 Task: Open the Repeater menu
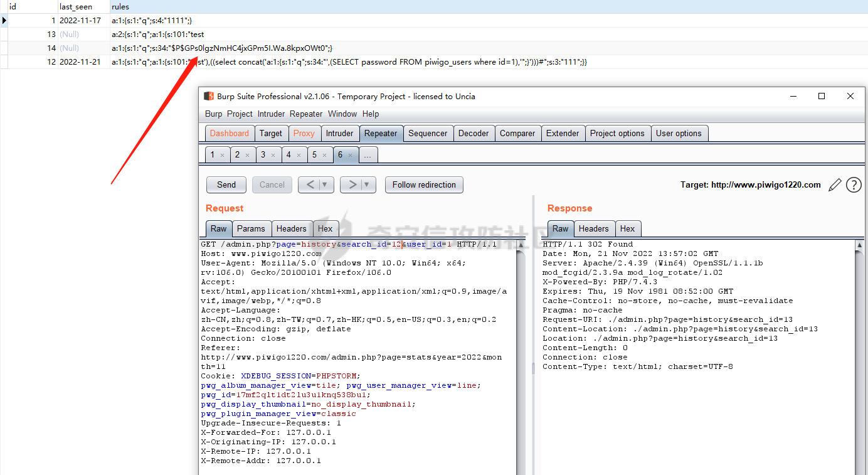(x=306, y=114)
